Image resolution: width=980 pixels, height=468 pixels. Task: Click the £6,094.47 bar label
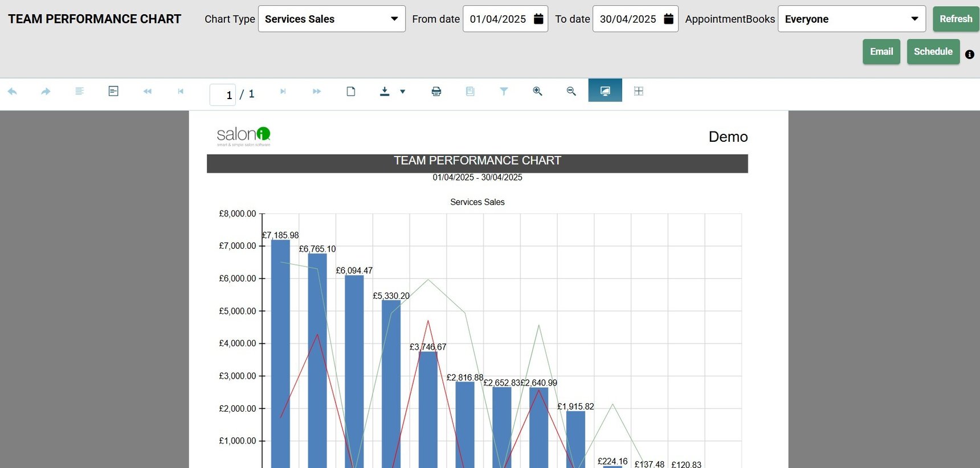pyautogui.click(x=354, y=270)
